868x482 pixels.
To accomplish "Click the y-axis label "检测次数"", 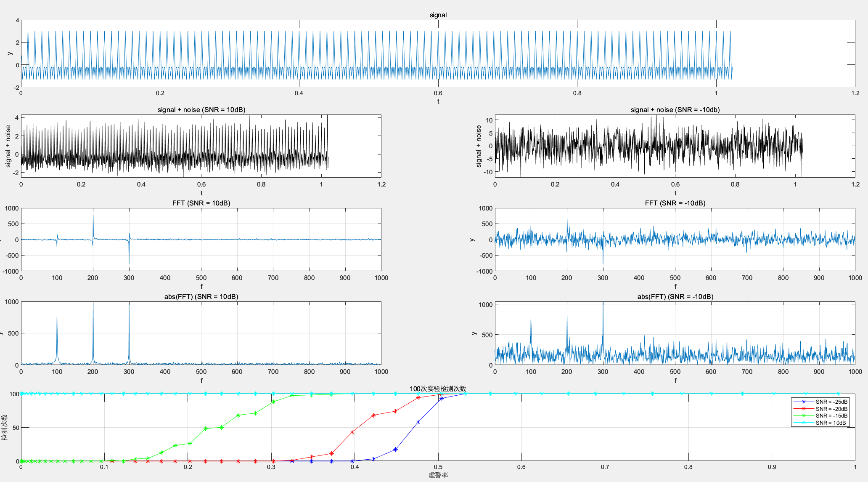I will (5, 427).
